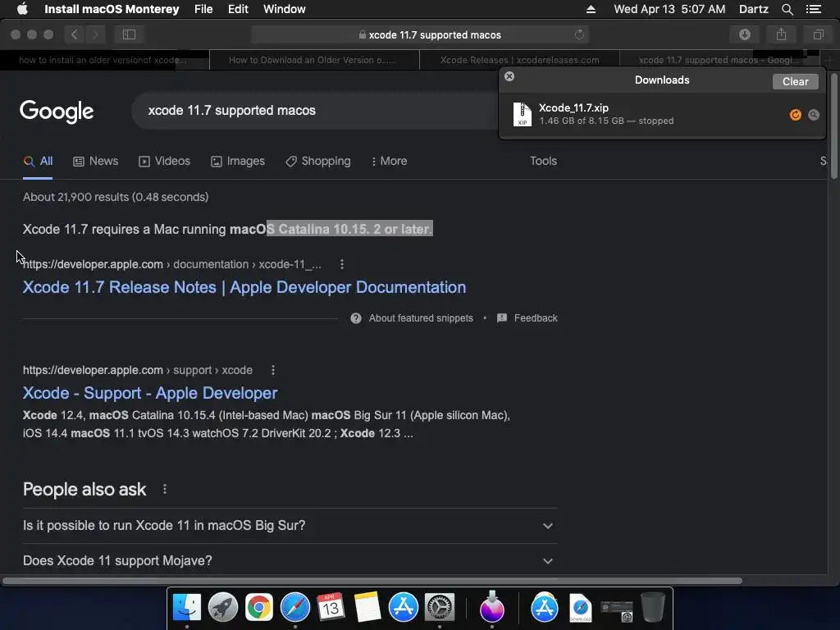Open Google Chrome from the Dock

258,608
